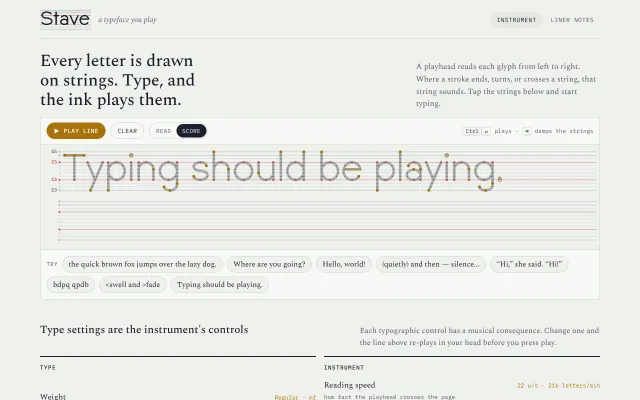Start playback with Play Line button
The width and height of the screenshot is (640, 400).
76,131
